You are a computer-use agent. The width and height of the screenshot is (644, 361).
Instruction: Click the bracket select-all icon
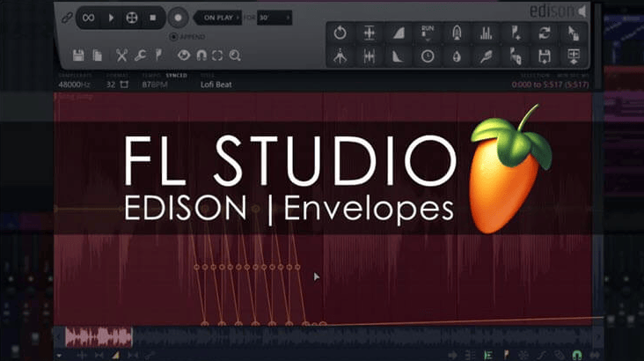(217, 55)
